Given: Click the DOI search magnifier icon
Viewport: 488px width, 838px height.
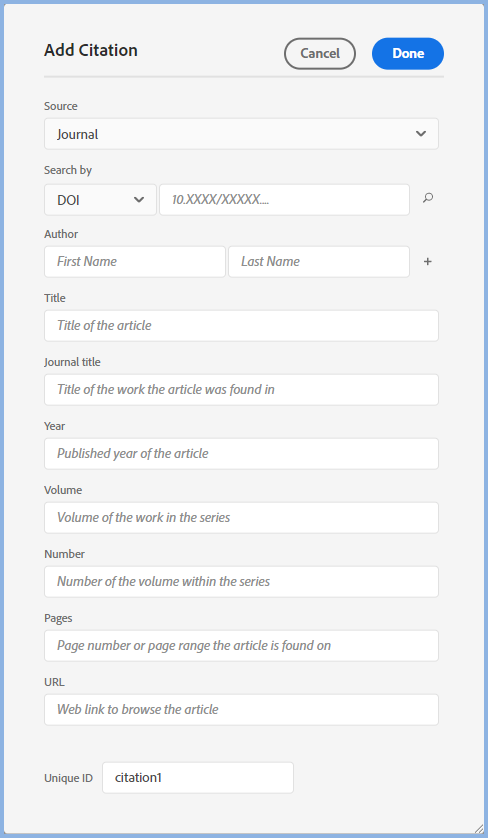Looking at the screenshot, I should point(428,198).
